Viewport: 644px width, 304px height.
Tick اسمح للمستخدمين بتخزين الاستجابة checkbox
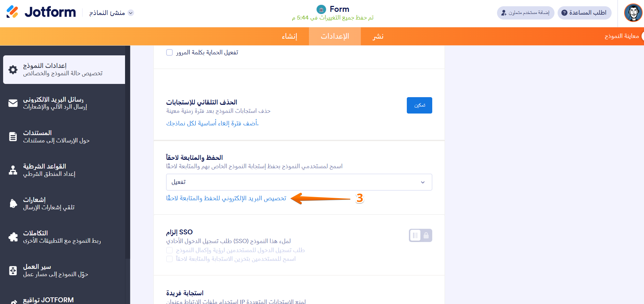click(x=169, y=259)
